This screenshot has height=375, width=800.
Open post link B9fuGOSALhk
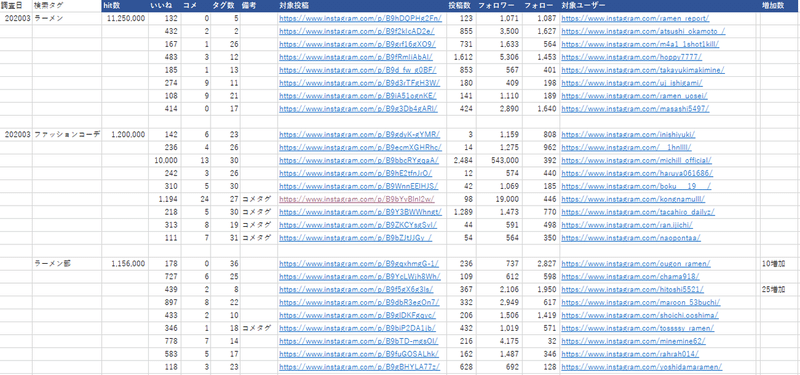pos(359,354)
